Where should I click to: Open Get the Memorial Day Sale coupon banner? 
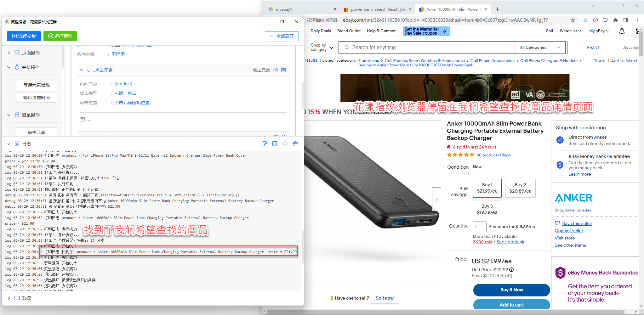pyautogui.click(x=427, y=31)
